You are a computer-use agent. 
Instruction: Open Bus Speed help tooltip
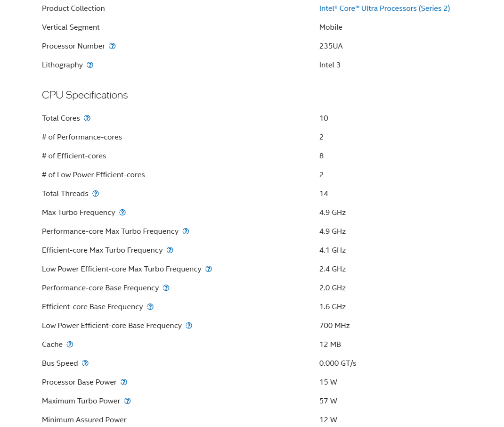pos(85,363)
